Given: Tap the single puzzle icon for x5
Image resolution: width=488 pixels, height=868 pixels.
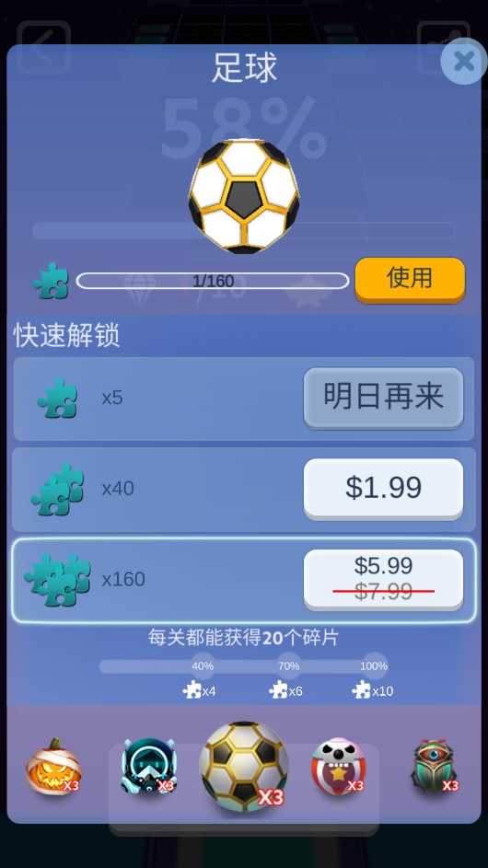Looking at the screenshot, I should [58, 398].
